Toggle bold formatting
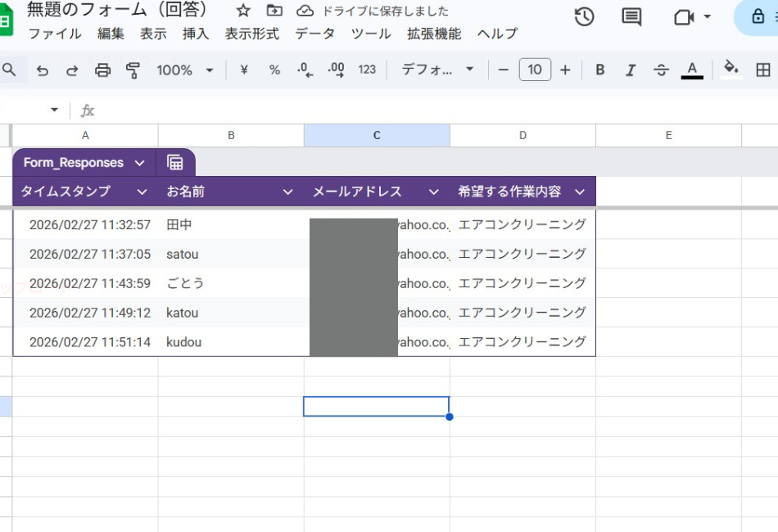 tap(600, 70)
